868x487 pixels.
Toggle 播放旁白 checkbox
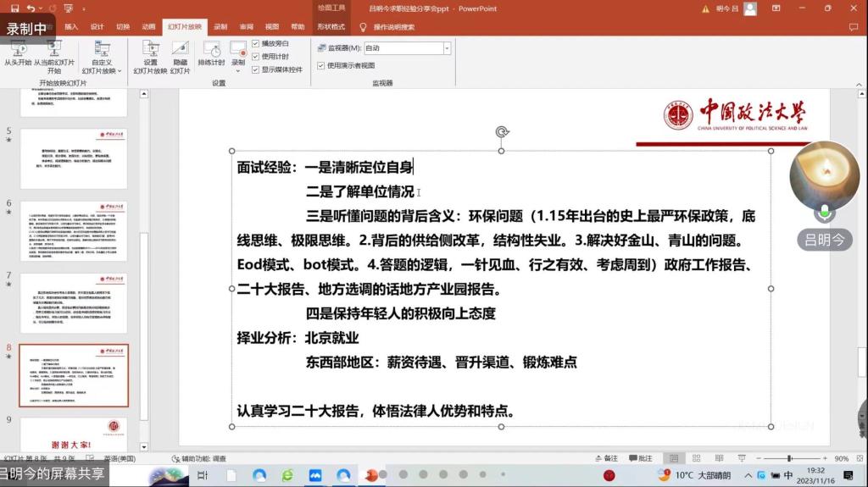click(256, 43)
